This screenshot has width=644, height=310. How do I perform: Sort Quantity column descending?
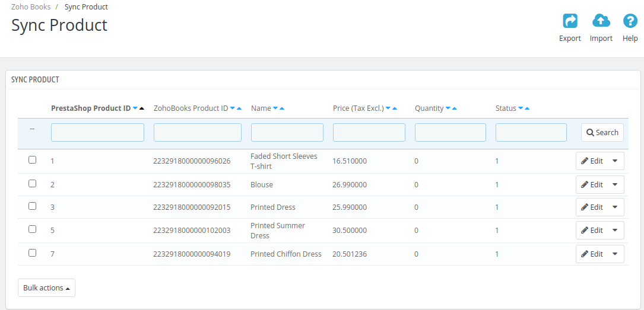coord(448,108)
